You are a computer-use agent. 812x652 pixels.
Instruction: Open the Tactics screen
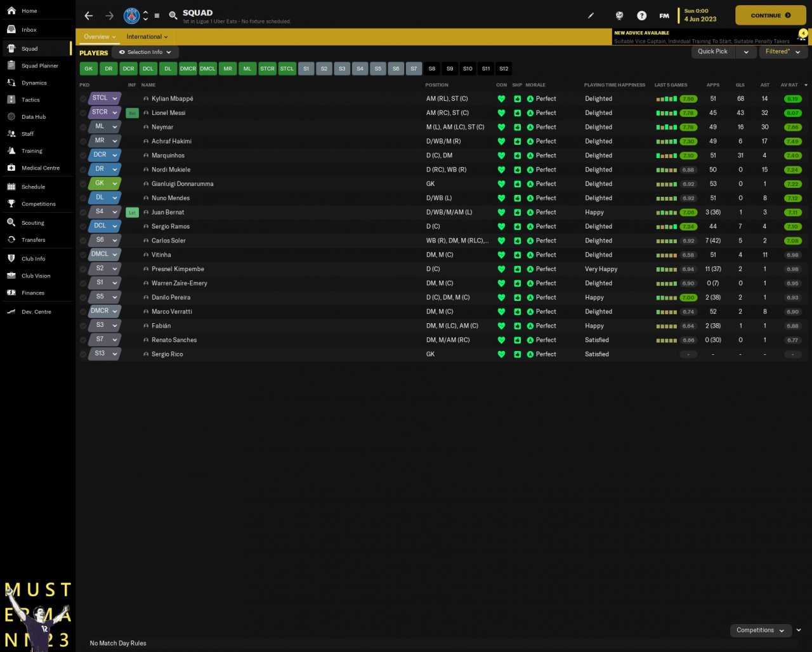click(30, 100)
